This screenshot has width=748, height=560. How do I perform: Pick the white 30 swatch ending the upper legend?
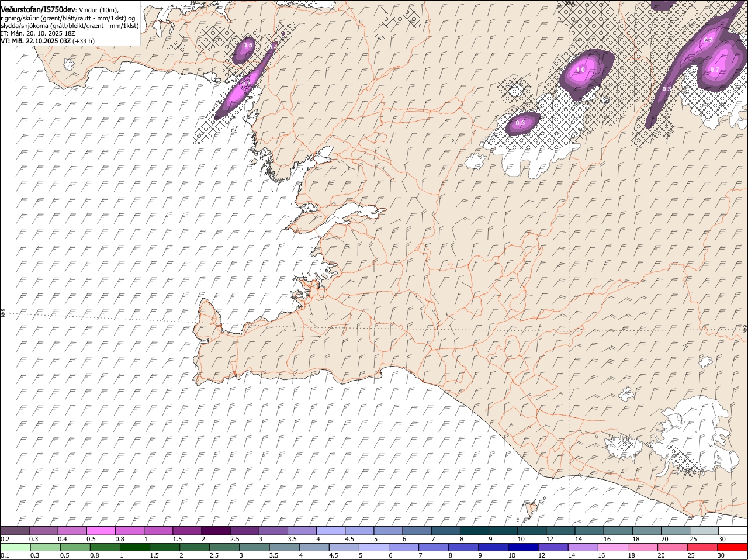733,531
